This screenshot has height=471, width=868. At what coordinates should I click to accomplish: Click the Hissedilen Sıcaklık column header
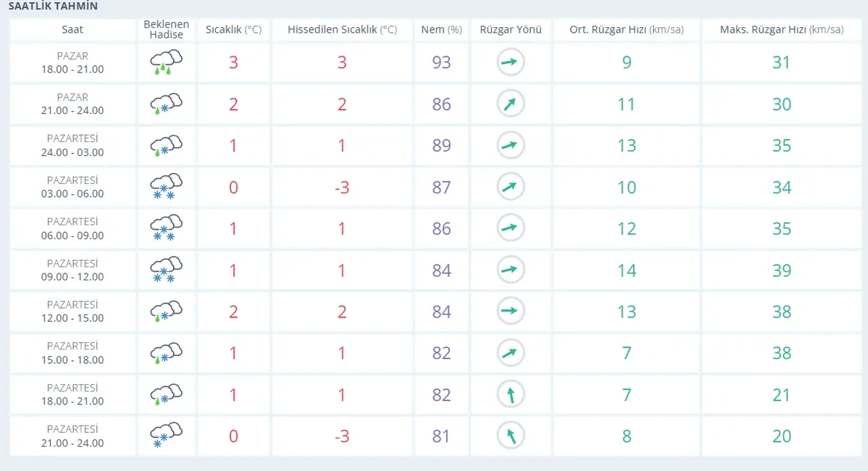click(x=342, y=30)
